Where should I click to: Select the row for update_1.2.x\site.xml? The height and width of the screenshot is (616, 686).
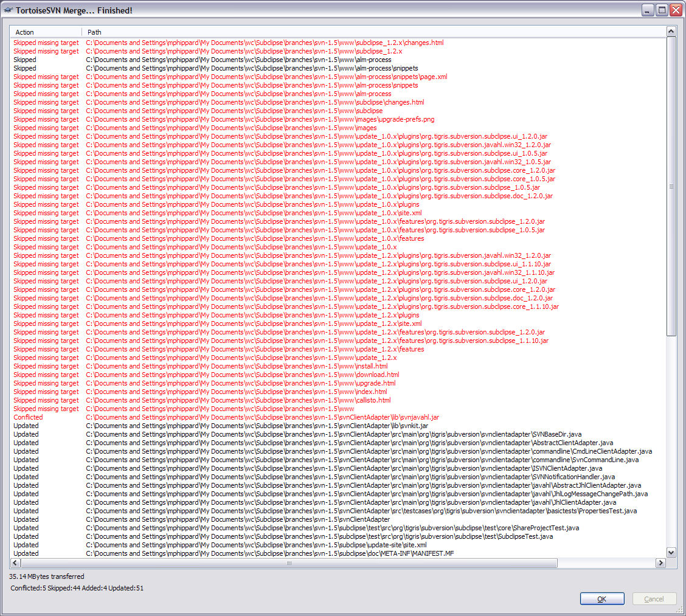338,324
